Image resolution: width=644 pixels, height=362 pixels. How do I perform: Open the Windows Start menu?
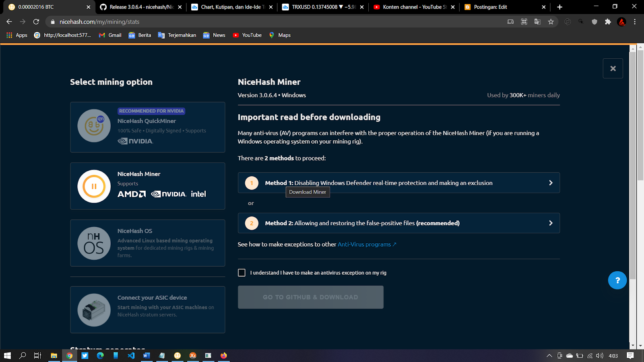pyautogui.click(x=7, y=356)
